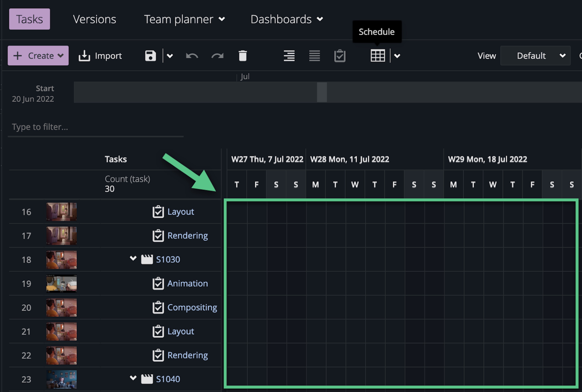The height and width of the screenshot is (392, 582).
Task: Open the save options dropdown arrow
Action: (x=170, y=55)
